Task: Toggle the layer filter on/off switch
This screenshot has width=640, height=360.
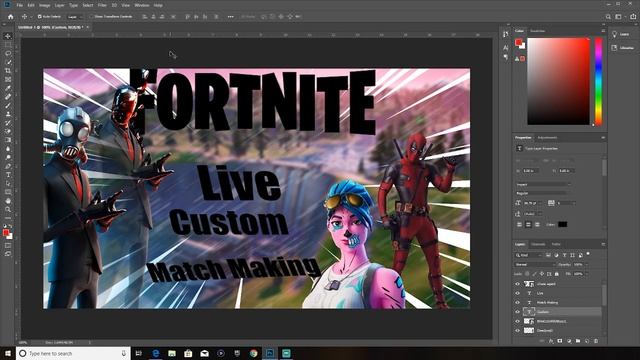Action: click(x=588, y=254)
